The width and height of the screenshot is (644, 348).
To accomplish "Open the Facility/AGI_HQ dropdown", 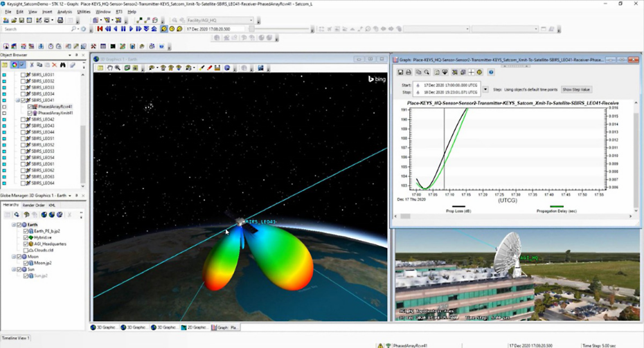I will point(251,20).
